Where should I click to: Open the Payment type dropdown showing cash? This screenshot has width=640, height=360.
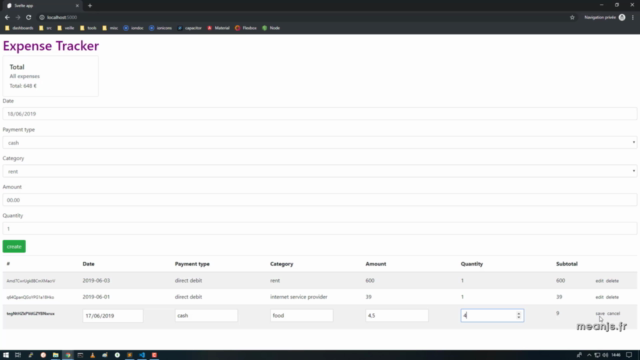point(320,142)
